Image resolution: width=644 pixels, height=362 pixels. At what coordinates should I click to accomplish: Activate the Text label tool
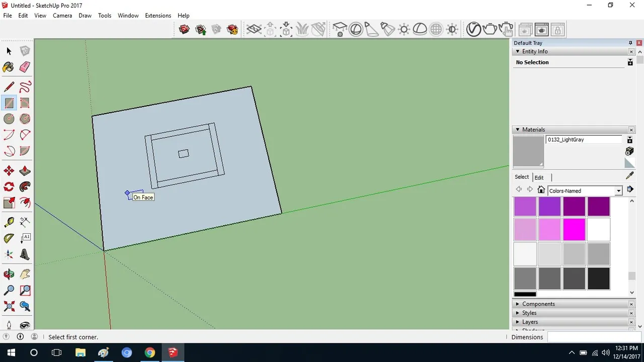pyautogui.click(x=25, y=238)
